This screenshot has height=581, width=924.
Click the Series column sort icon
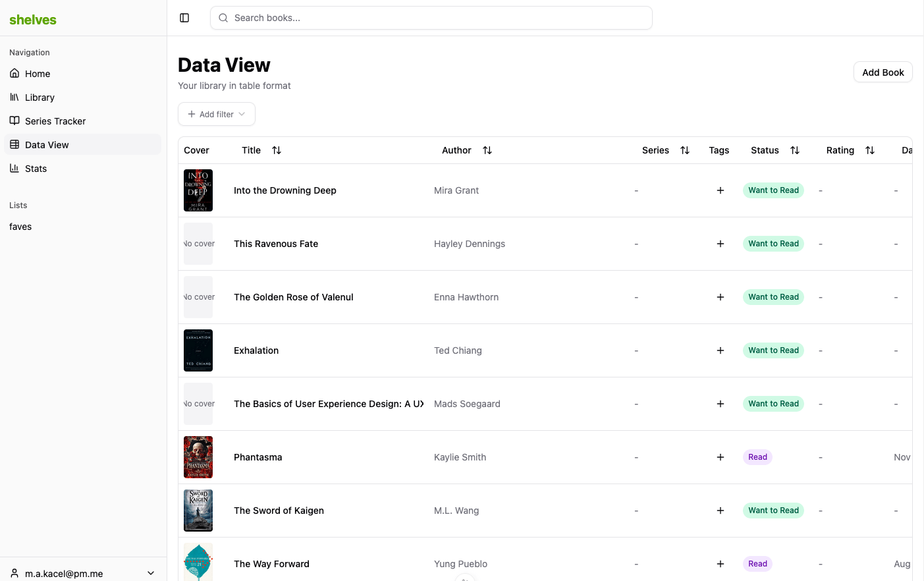pyautogui.click(x=685, y=150)
